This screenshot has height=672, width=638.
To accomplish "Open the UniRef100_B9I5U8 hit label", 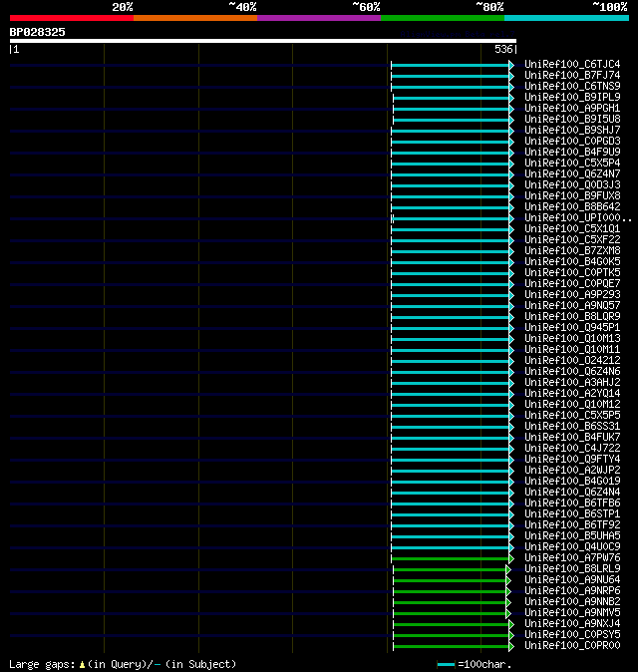I will point(572,119).
